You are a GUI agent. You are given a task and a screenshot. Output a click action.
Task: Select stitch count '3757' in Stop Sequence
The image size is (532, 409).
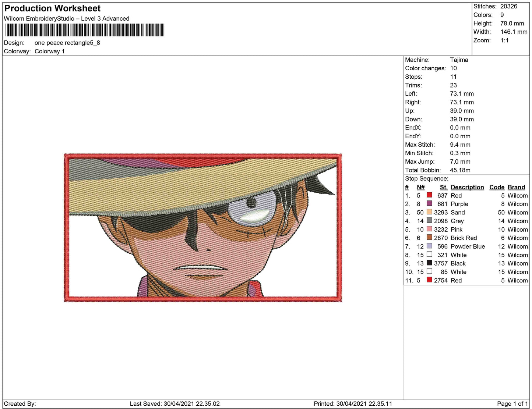point(441,263)
